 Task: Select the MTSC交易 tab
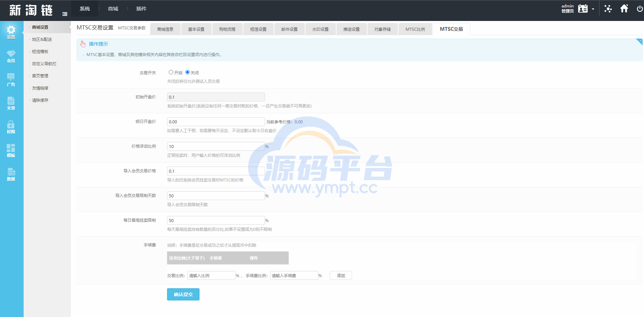point(451,29)
